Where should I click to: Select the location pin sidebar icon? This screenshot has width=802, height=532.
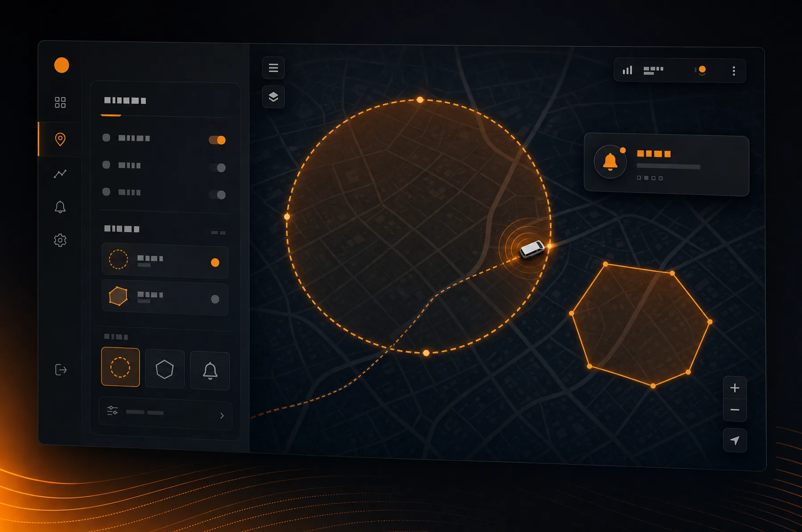coord(60,139)
